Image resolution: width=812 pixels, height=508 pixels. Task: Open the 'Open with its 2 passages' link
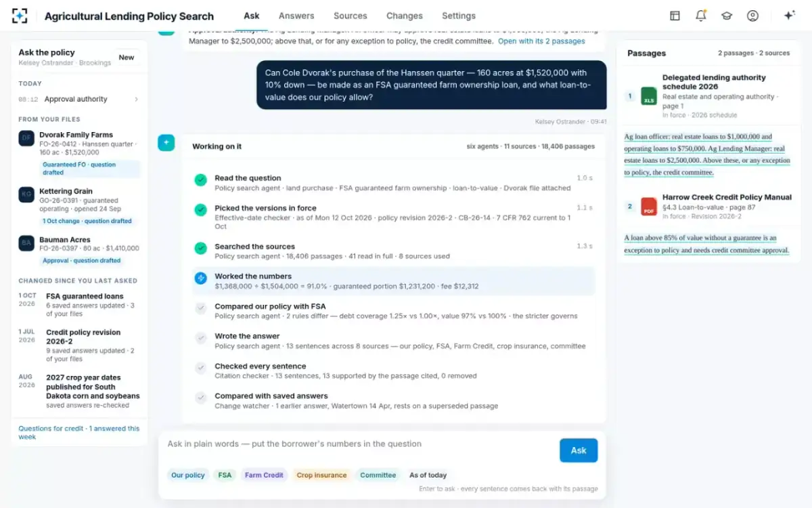(x=542, y=41)
